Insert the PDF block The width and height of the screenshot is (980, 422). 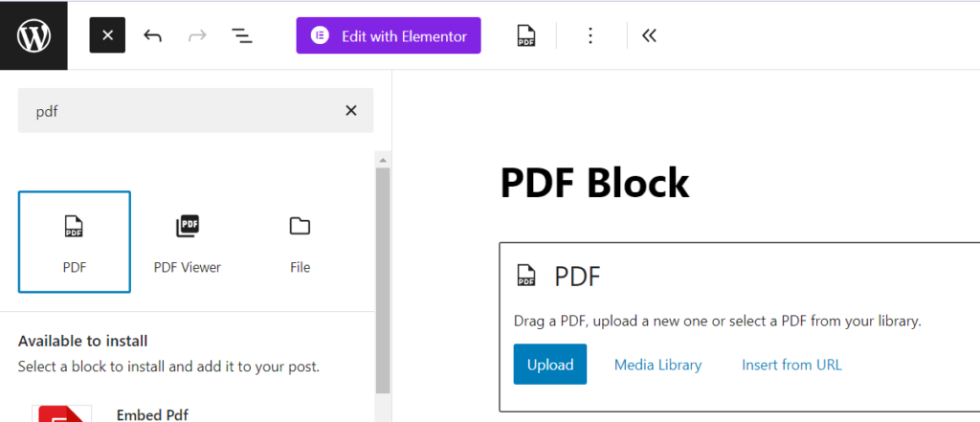tap(75, 242)
